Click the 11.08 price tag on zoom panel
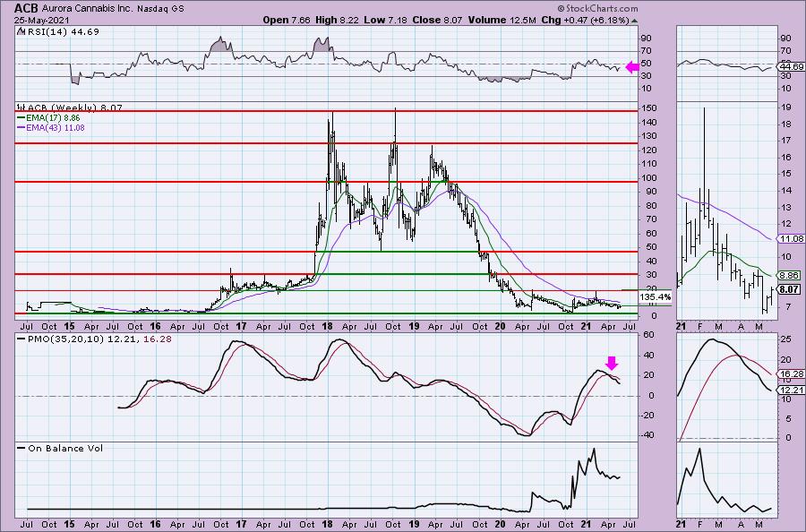 (792, 238)
